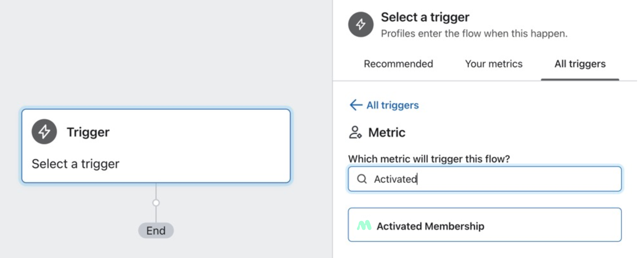Open the Your metrics tab
This screenshot has width=644, height=258.
494,64
